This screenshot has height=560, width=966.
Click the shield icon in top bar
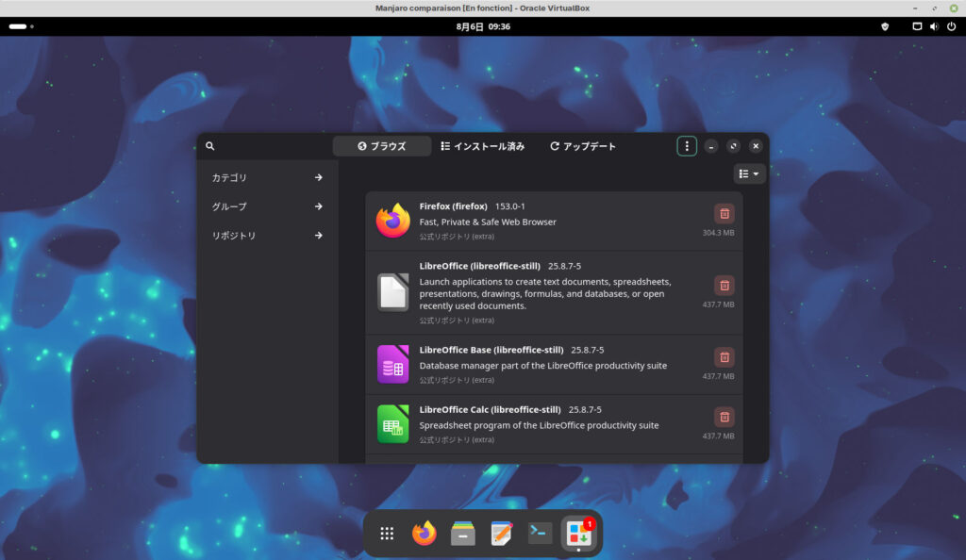point(885,26)
